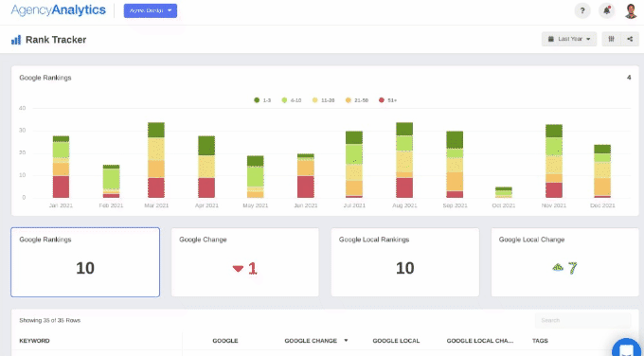
Task: Open the column settings sliders icon
Action: click(x=611, y=39)
